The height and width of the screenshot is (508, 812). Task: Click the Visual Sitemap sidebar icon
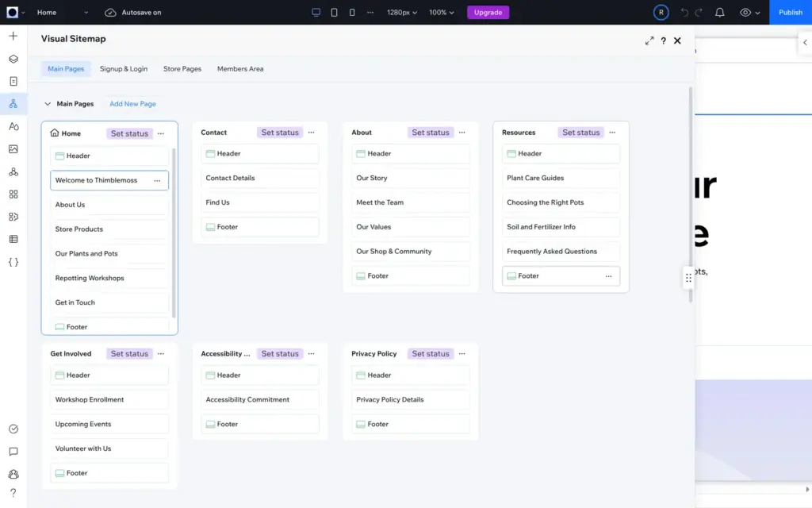coord(13,104)
